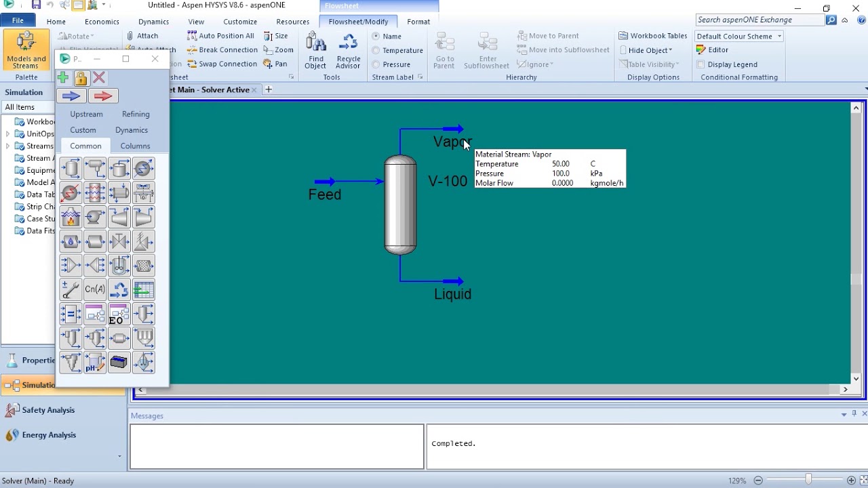Image resolution: width=868 pixels, height=488 pixels.
Task: Open the Recycle Advisor tool
Action: 348,51
